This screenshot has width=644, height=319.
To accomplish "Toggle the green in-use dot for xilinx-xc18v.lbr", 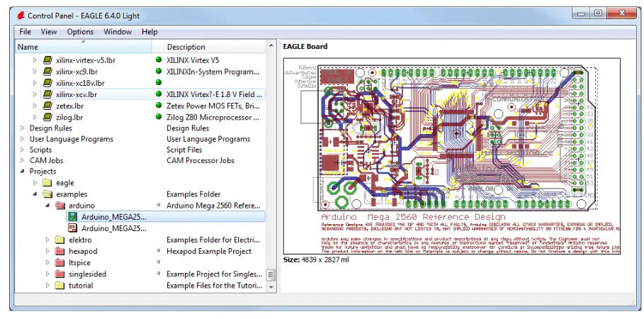I will pyautogui.click(x=159, y=82).
